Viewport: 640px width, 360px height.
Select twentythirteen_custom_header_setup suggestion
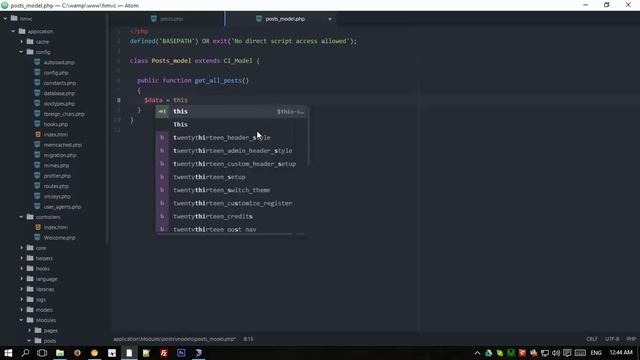tap(232, 164)
